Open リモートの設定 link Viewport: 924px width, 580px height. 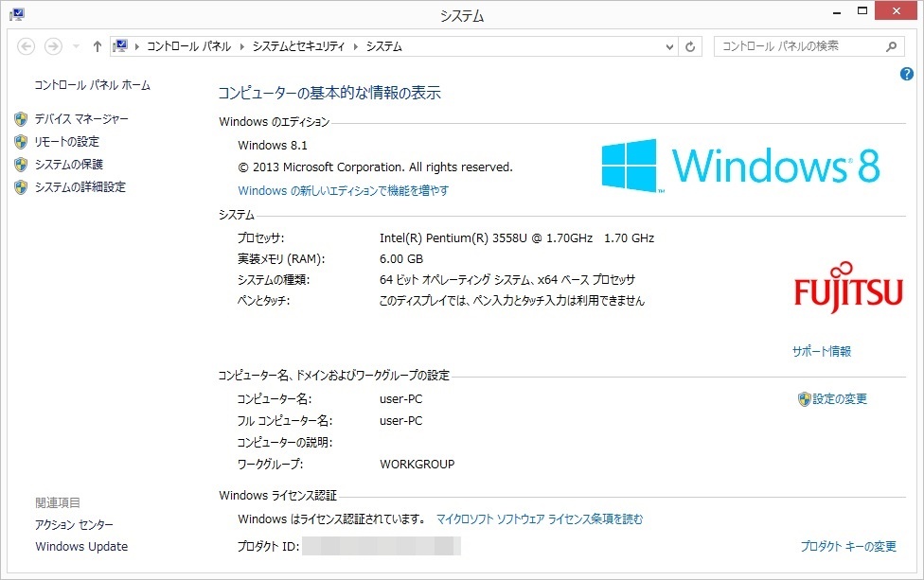pyautogui.click(x=66, y=142)
